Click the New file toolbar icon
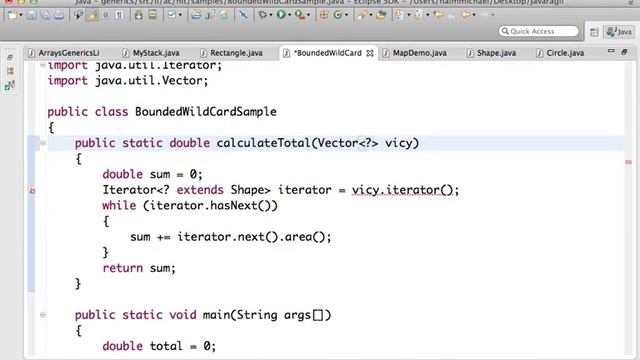 [x=12, y=16]
